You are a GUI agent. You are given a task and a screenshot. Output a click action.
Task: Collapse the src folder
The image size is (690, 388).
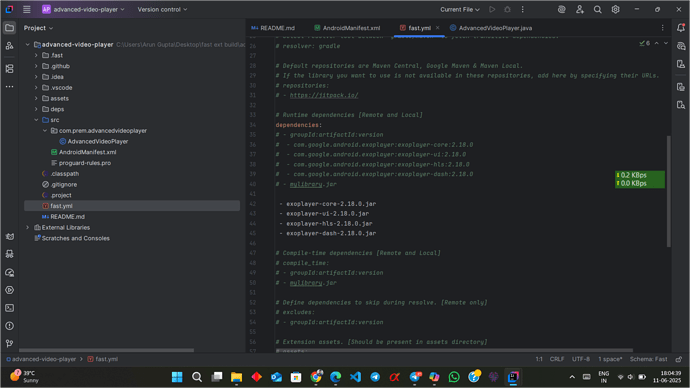[36, 120]
